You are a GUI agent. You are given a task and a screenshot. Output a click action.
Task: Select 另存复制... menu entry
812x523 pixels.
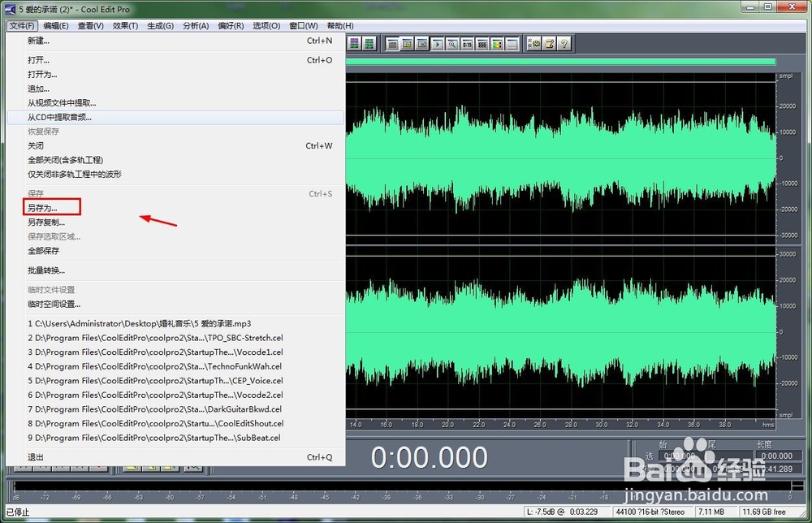[176, 223]
